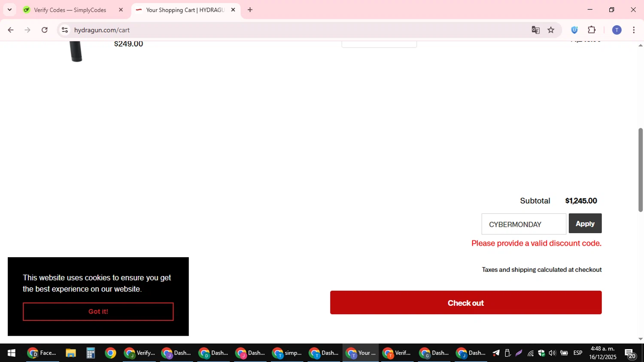The image size is (644, 362).
Task: Open the Extensions puzzle icon
Action: pos(592,30)
